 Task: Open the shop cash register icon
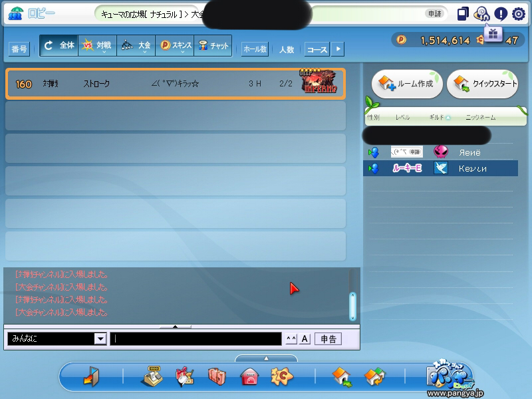152,377
